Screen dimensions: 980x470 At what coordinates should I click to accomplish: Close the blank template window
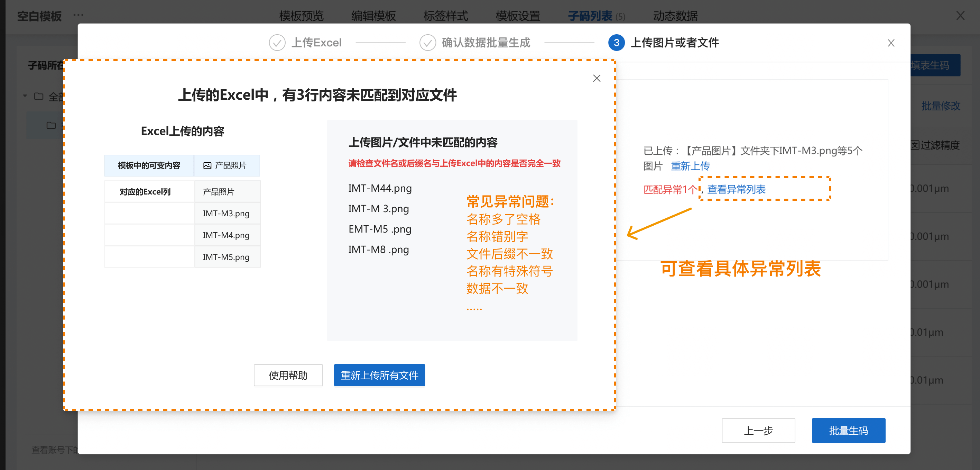click(960, 16)
